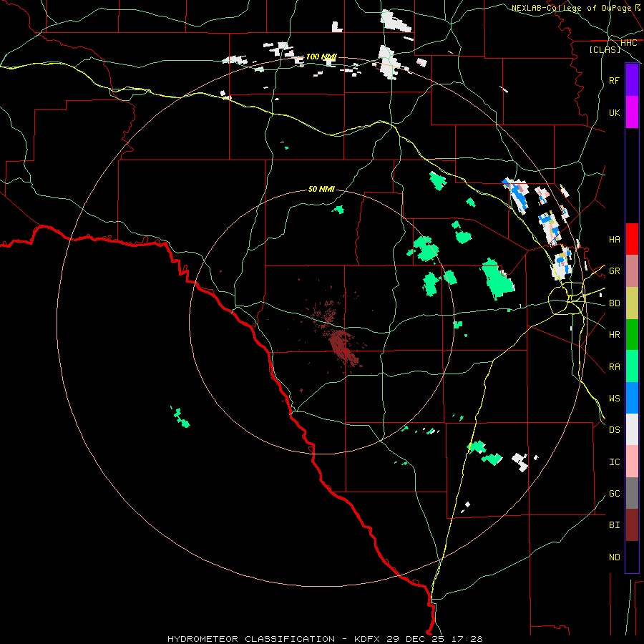
Task: Click the WS legend label
Action: coord(614,398)
